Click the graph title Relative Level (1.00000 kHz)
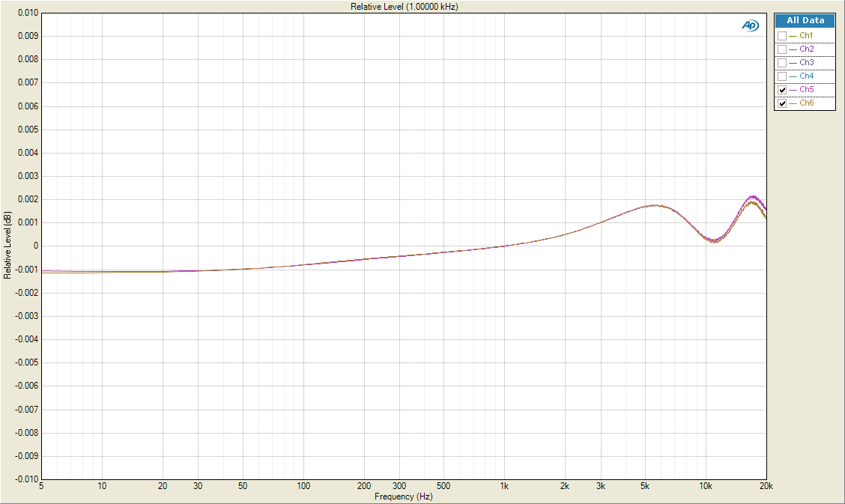Screen dimensions: 845x504 click(x=405, y=7)
